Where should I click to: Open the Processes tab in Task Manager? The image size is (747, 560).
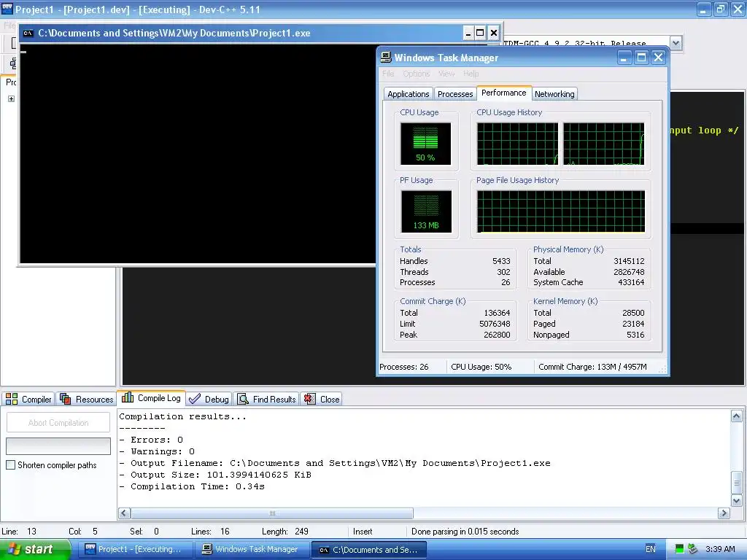455,94
